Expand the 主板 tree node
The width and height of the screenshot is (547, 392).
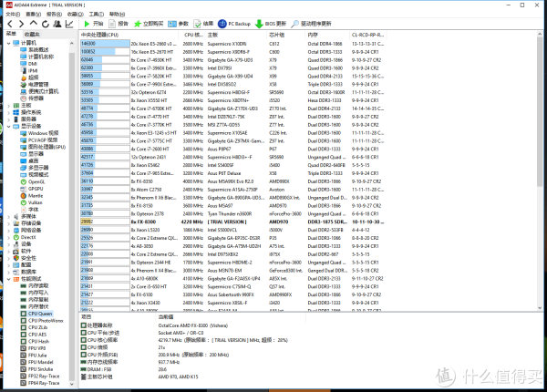coord(9,106)
